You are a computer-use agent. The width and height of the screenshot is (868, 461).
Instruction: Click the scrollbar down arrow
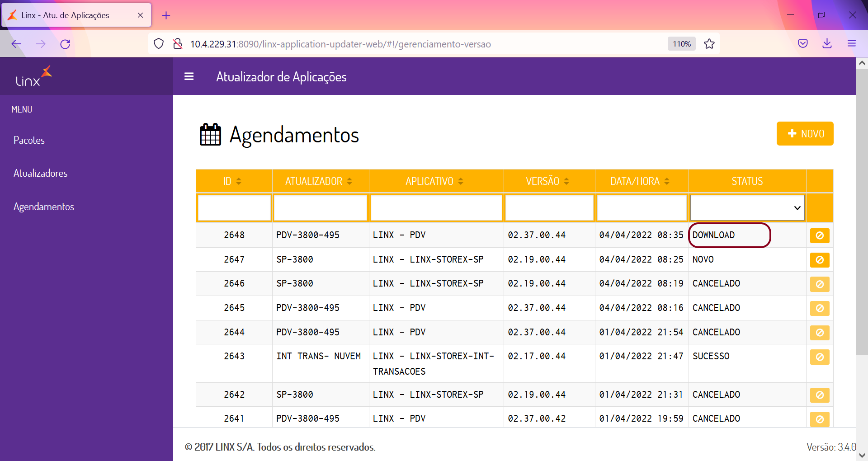click(x=862, y=455)
